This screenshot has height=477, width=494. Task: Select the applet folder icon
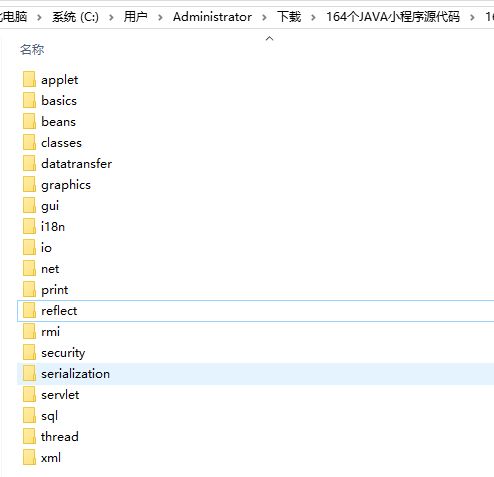point(29,80)
